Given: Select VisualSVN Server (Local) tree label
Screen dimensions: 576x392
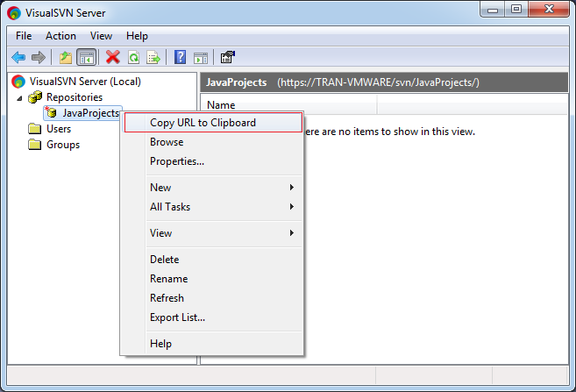Looking at the screenshot, I should pos(85,82).
